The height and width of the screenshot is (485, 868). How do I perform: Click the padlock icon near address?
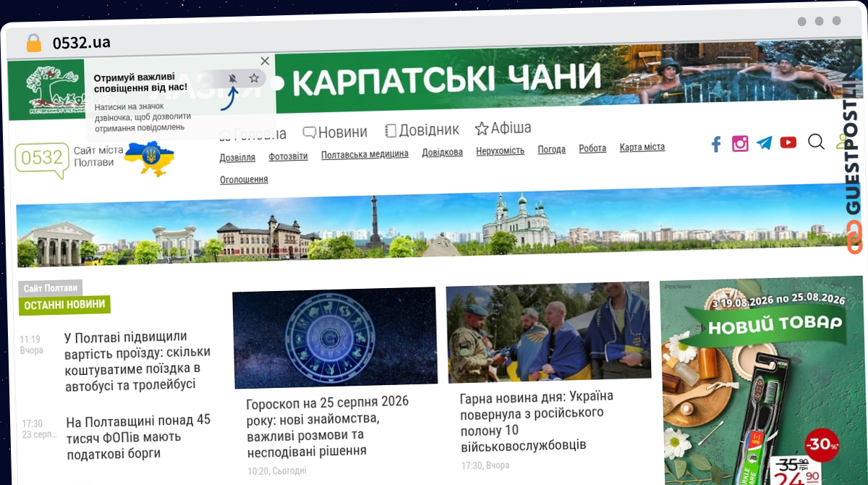click(x=34, y=43)
